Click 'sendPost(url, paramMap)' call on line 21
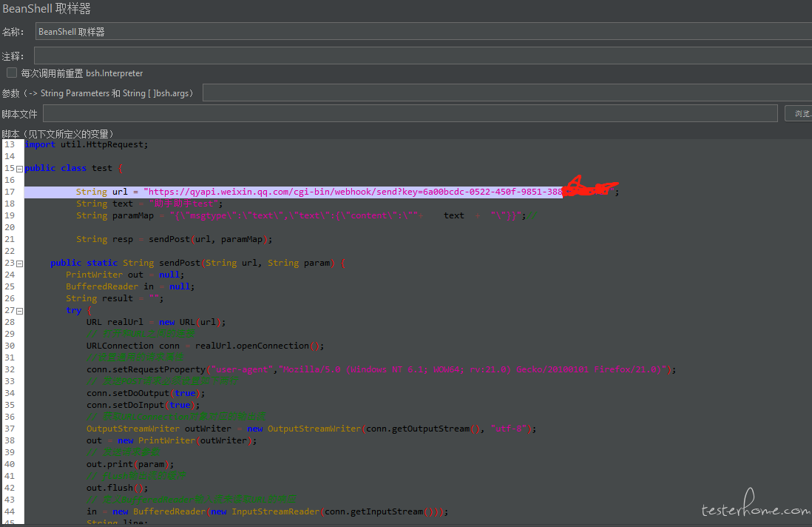Screen dimensions: 812x527 click(x=209, y=239)
